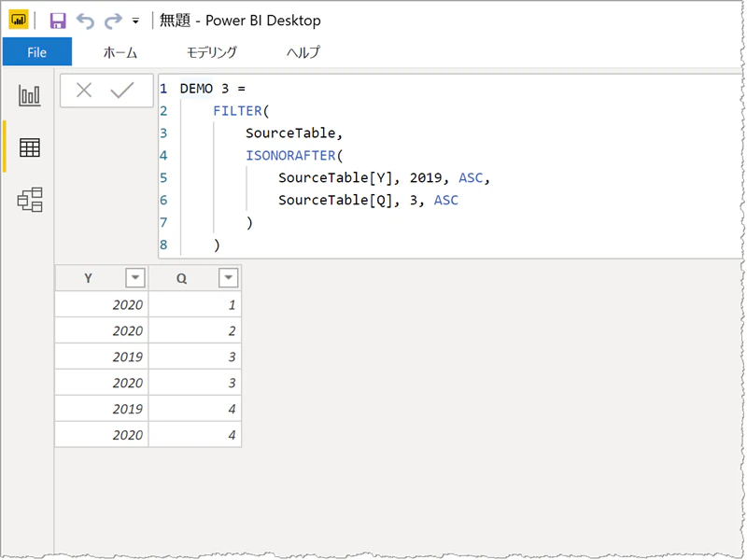Expand the Q column filter dropdown
Screen dimensions: 747x560
228,277
